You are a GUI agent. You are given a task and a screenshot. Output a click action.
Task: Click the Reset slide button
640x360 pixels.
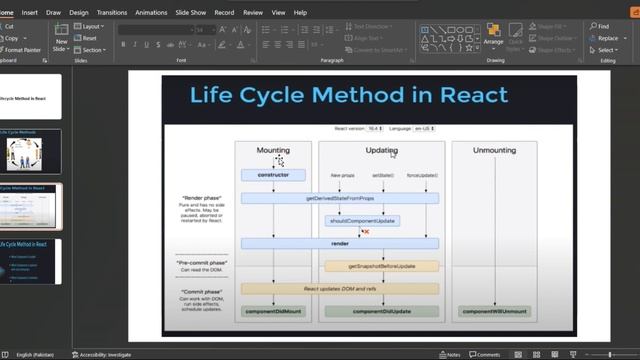coord(86,38)
